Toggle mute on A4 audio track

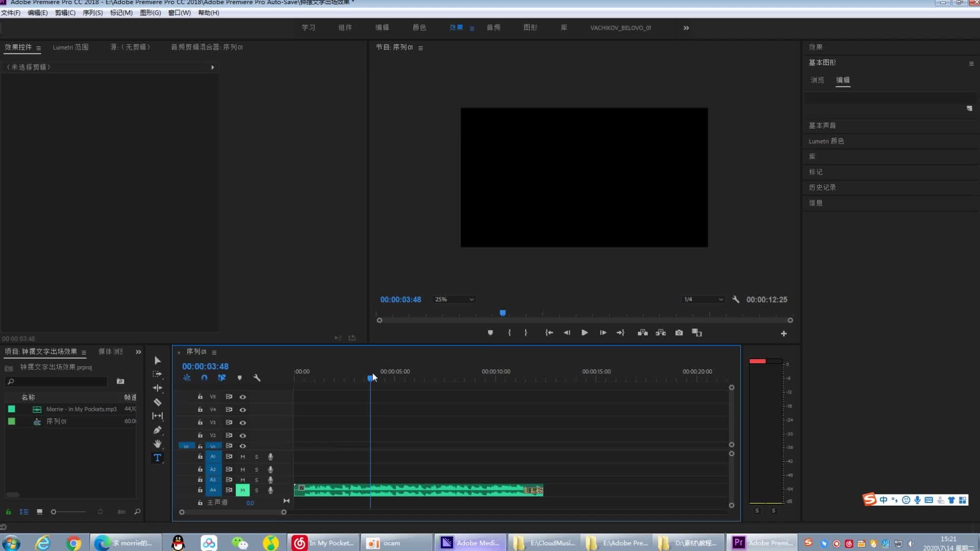(x=242, y=490)
